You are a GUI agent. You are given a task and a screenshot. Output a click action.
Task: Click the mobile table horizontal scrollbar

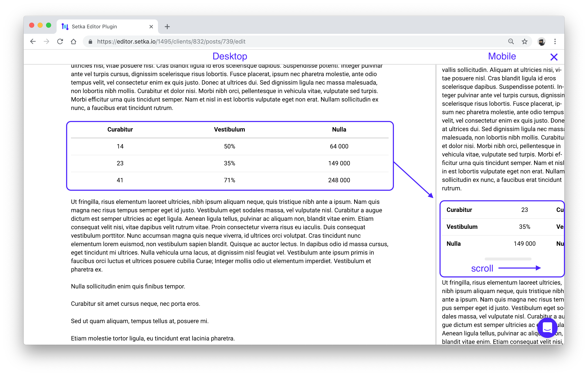[x=508, y=259]
